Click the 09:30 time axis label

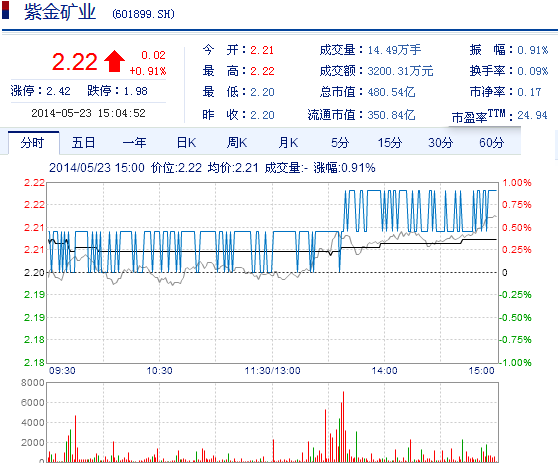(62, 371)
